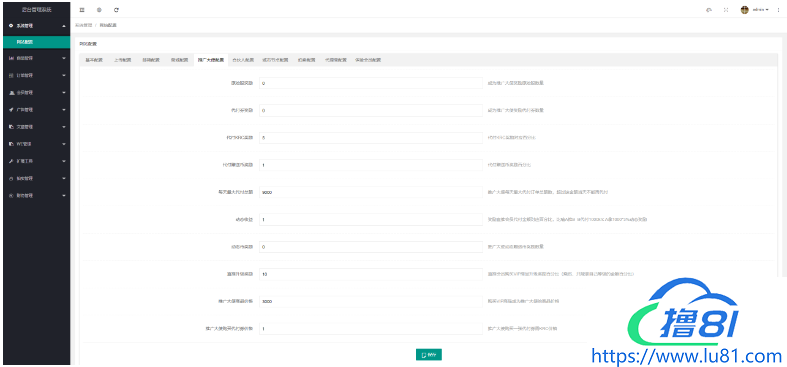Viewport: 787px width, 367px height.
Task: Select the green highlighted 网站配置 sidebar item
Action: 37,42
